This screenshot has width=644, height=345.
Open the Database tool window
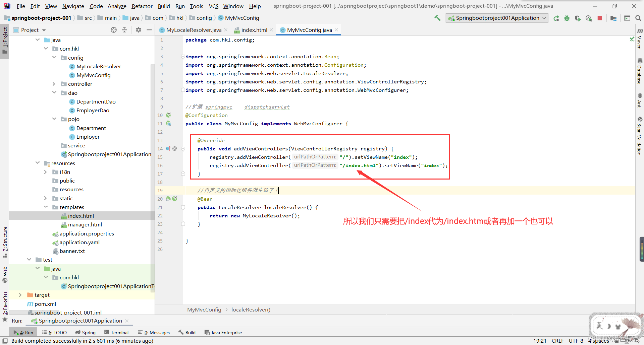tap(640, 71)
